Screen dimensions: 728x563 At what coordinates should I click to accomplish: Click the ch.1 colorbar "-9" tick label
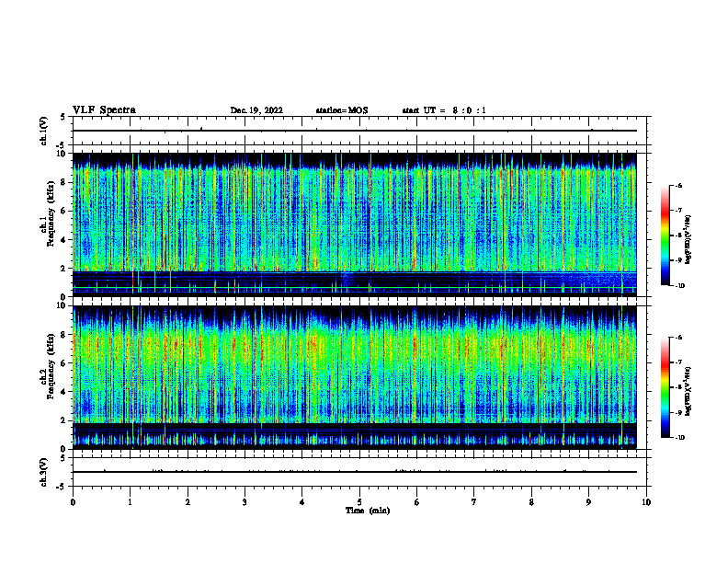coord(678,260)
